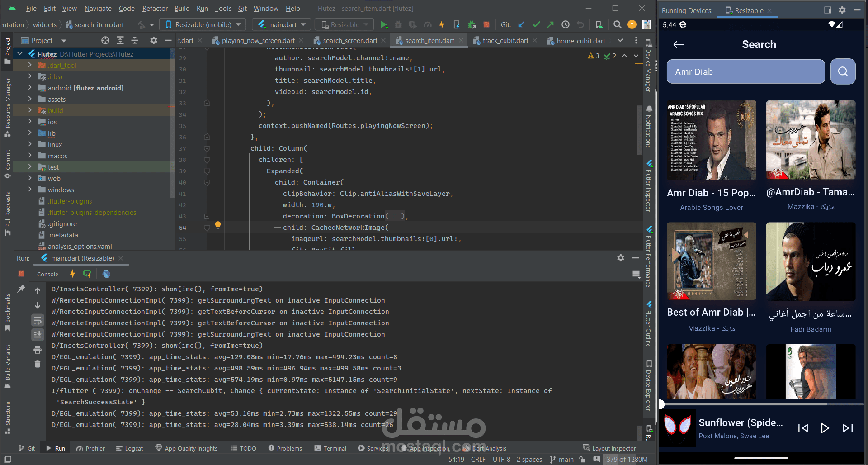Click the main Git branch in status bar
Viewport: 868px width, 465px height.
pyautogui.click(x=562, y=460)
